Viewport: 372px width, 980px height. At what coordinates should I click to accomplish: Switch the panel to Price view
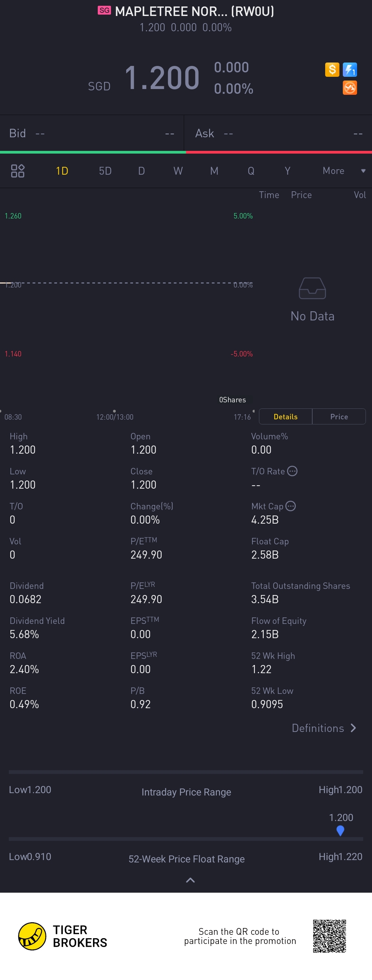(339, 417)
